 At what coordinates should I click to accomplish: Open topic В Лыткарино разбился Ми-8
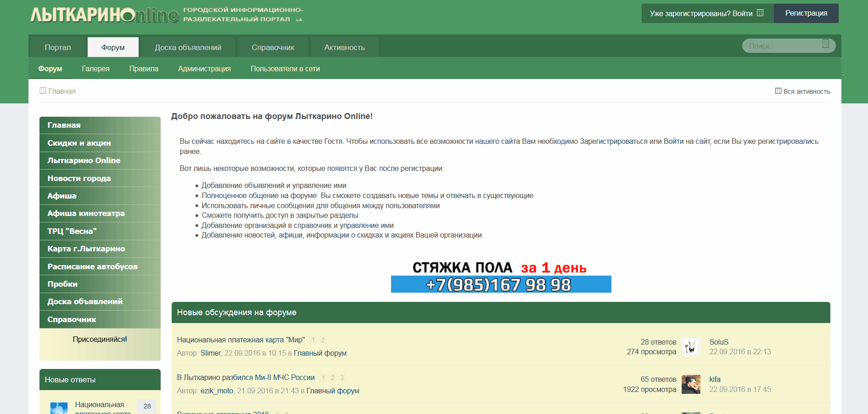click(246, 377)
